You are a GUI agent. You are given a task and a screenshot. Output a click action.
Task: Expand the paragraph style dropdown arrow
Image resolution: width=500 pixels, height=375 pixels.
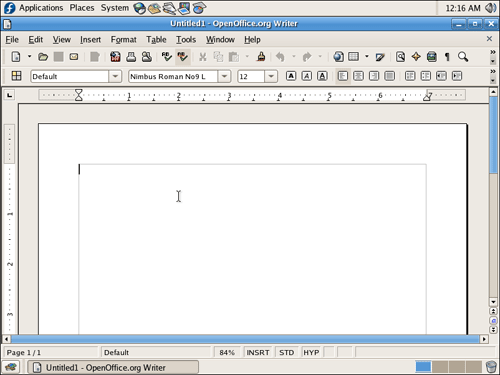click(115, 76)
